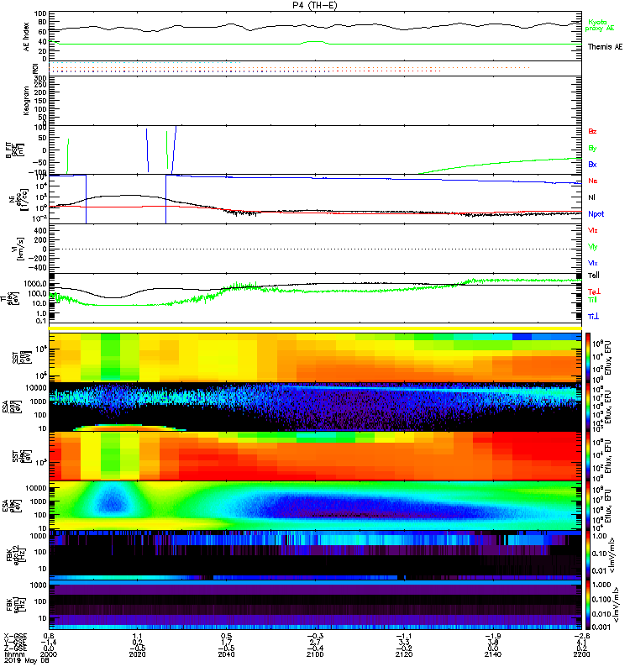Viewport: 630px width, 672px height.
Task: Click the SST electrons Eflux color bar
Action: (589, 456)
